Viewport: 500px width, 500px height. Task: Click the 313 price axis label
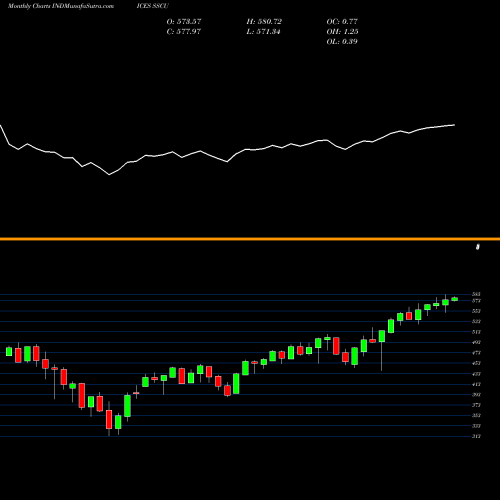click(476, 436)
